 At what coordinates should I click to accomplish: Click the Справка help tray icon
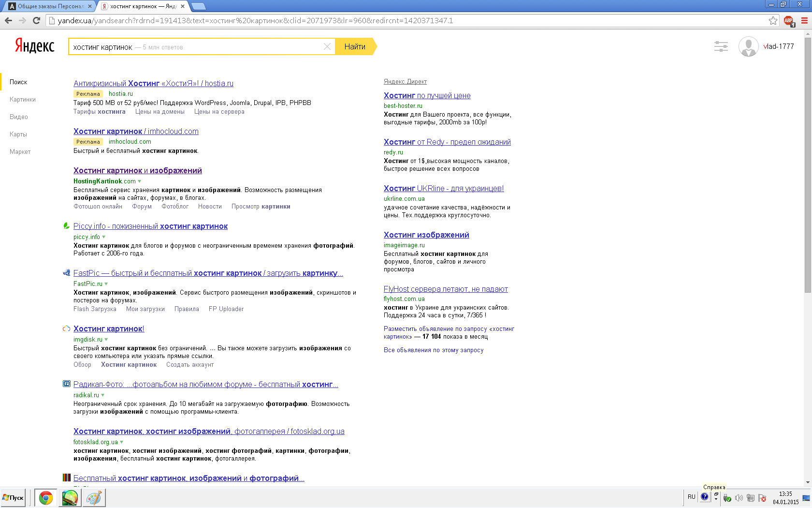(x=705, y=497)
